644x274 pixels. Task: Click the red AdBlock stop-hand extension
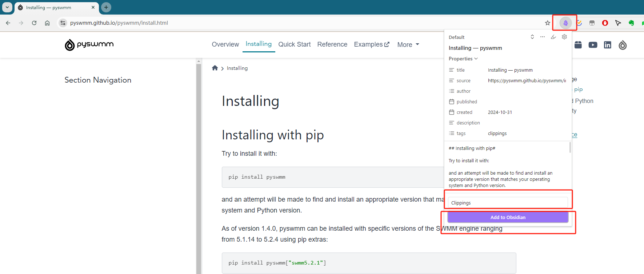tap(605, 23)
